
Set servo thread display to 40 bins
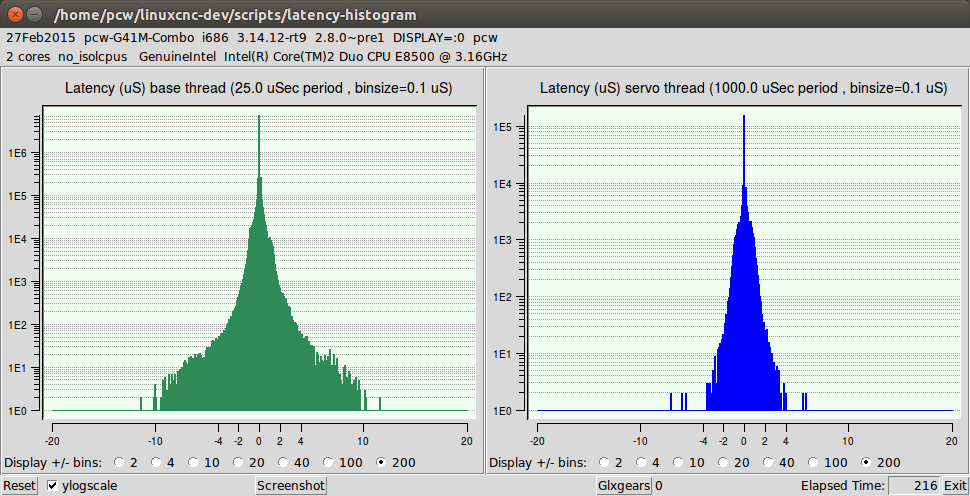[x=770, y=463]
